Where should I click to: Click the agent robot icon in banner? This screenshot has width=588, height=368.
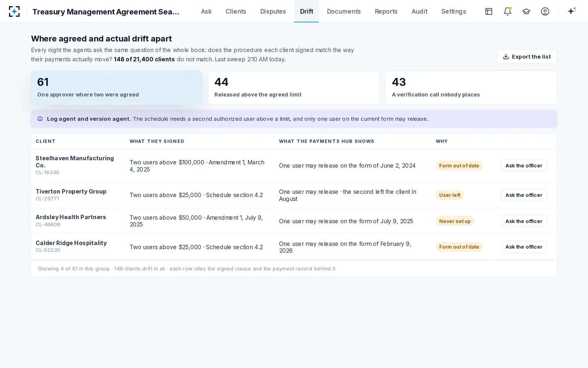coord(40,119)
